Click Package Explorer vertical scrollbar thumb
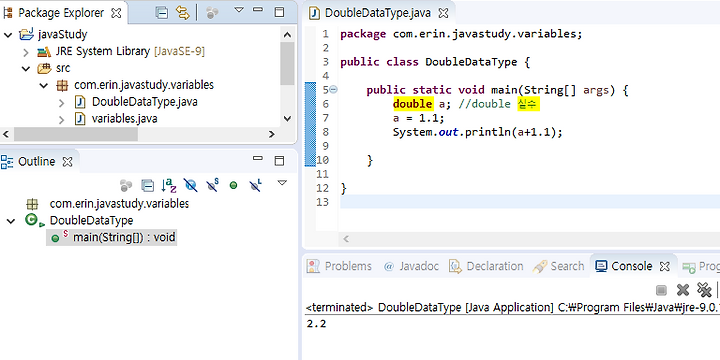 coord(287,63)
